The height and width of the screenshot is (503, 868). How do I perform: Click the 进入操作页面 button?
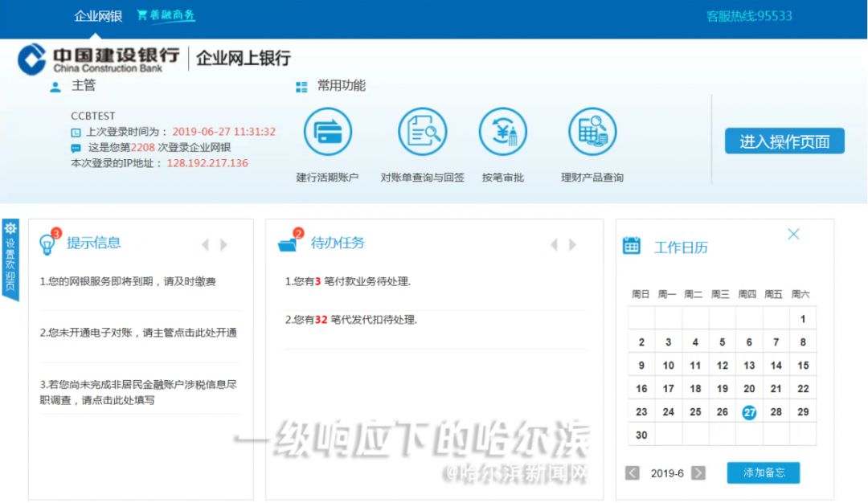(x=784, y=141)
